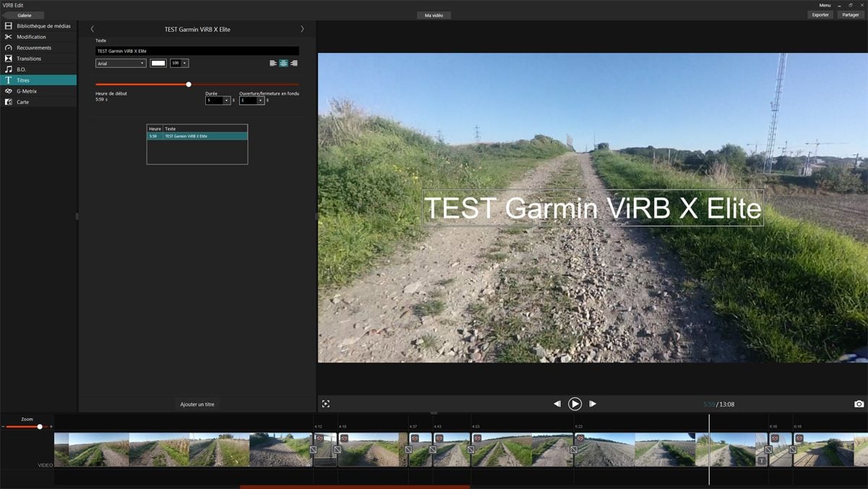Click the G-Metrix link icon on the 5:22 clip

tap(580, 438)
